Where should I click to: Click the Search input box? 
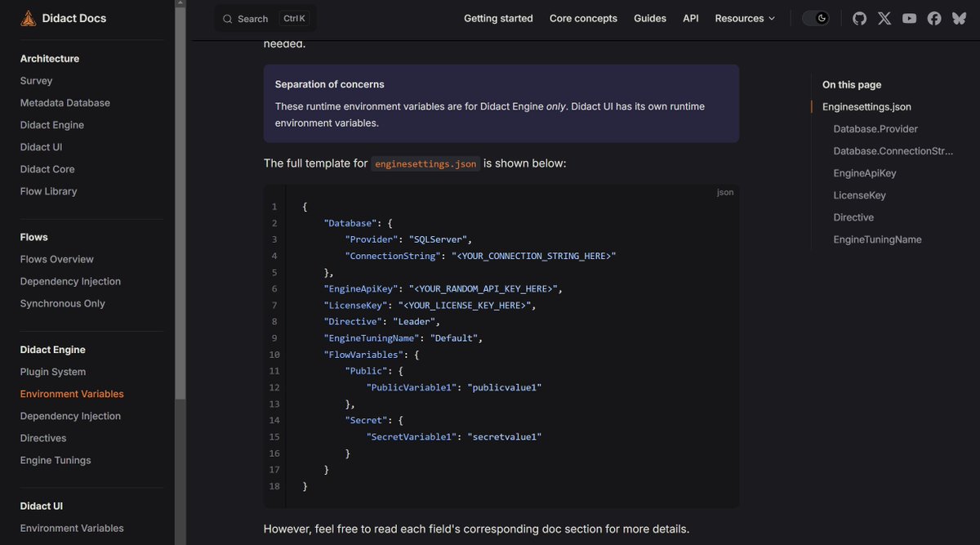click(265, 18)
